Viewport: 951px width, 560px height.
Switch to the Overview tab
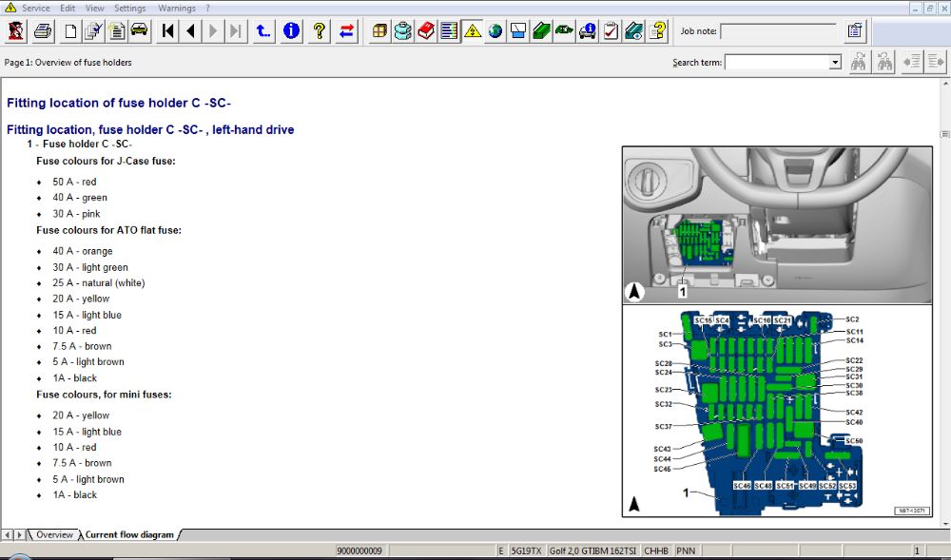click(x=54, y=535)
